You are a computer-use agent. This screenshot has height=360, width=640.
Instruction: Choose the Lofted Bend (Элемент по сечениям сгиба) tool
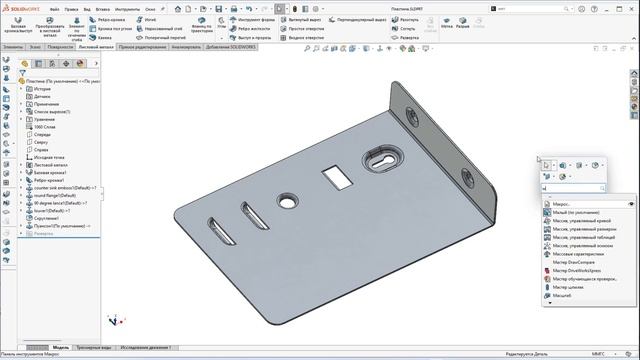pos(77,29)
